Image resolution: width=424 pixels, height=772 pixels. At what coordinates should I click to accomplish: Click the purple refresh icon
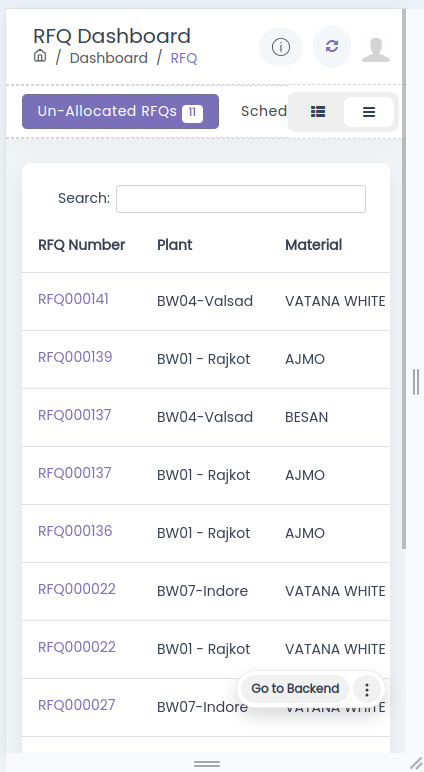(x=332, y=46)
